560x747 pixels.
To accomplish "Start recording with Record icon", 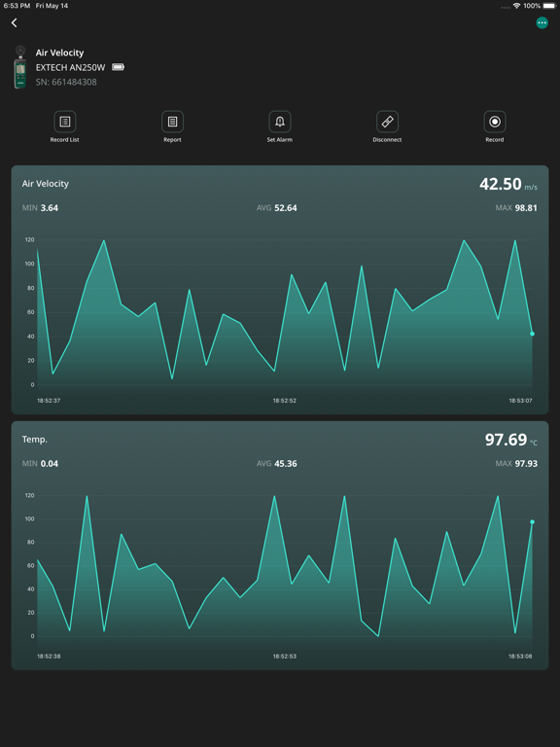I will point(495,122).
